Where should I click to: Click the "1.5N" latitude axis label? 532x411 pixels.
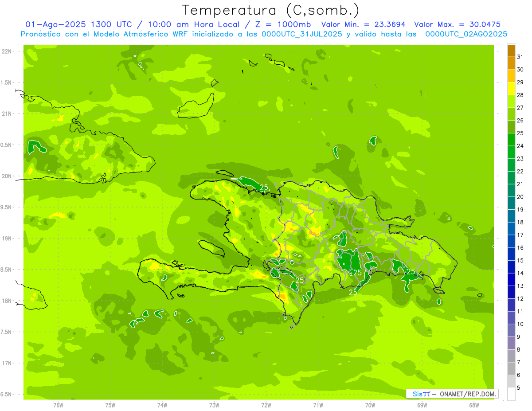(x=6, y=82)
